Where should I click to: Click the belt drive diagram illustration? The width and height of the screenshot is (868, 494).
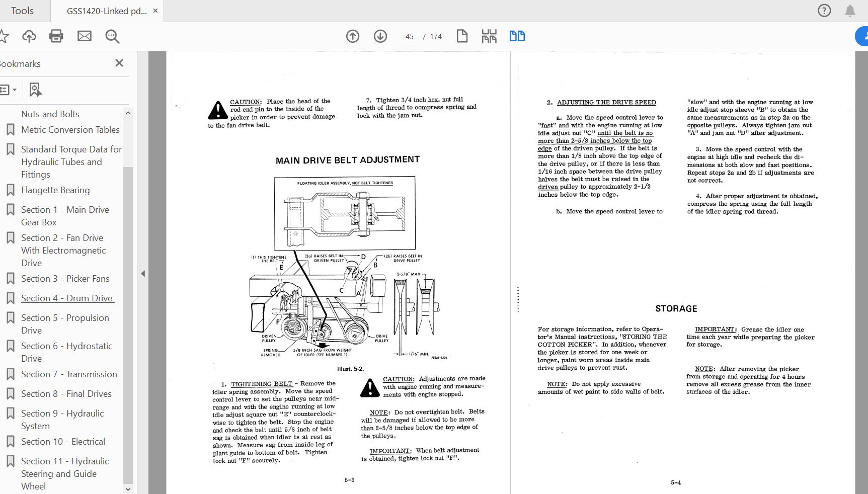click(346, 268)
